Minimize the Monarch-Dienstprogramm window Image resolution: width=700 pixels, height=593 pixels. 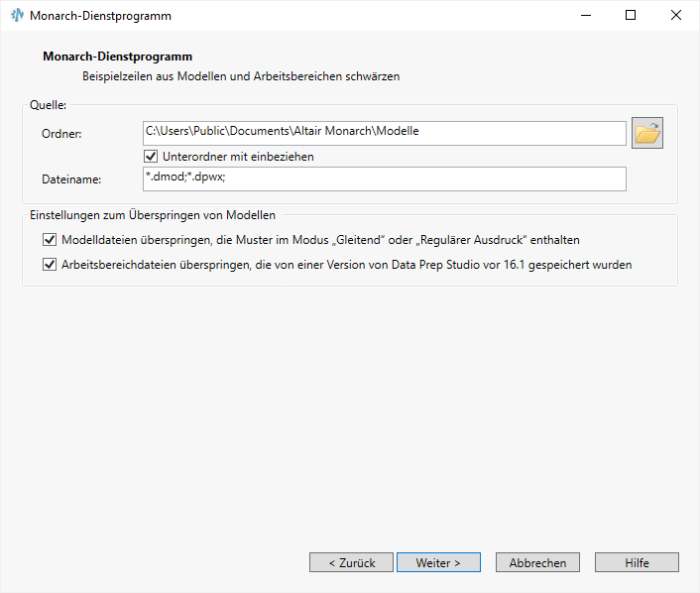tap(584, 16)
